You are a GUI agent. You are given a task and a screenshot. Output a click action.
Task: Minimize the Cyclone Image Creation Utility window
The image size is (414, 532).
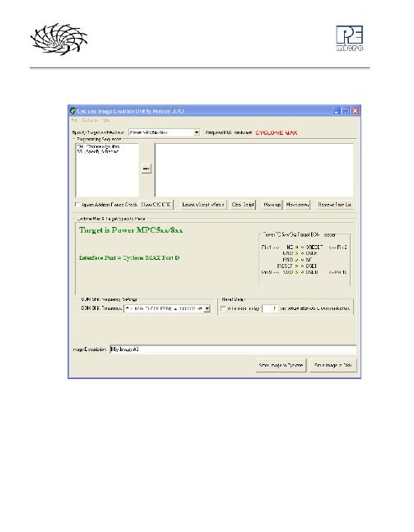tap(336, 111)
